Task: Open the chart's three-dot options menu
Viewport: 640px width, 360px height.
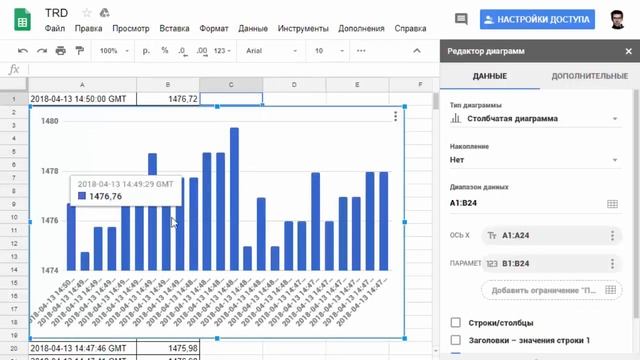Action: tap(395, 117)
